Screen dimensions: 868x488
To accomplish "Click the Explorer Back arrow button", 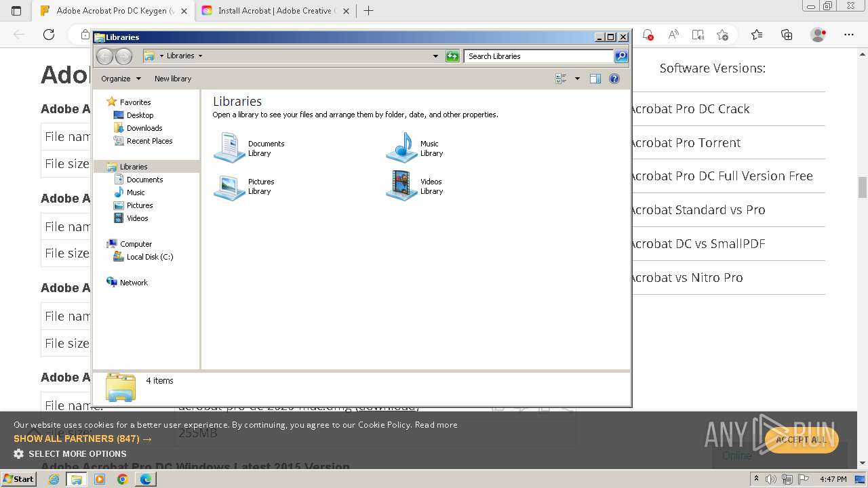I will coord(104,56).
